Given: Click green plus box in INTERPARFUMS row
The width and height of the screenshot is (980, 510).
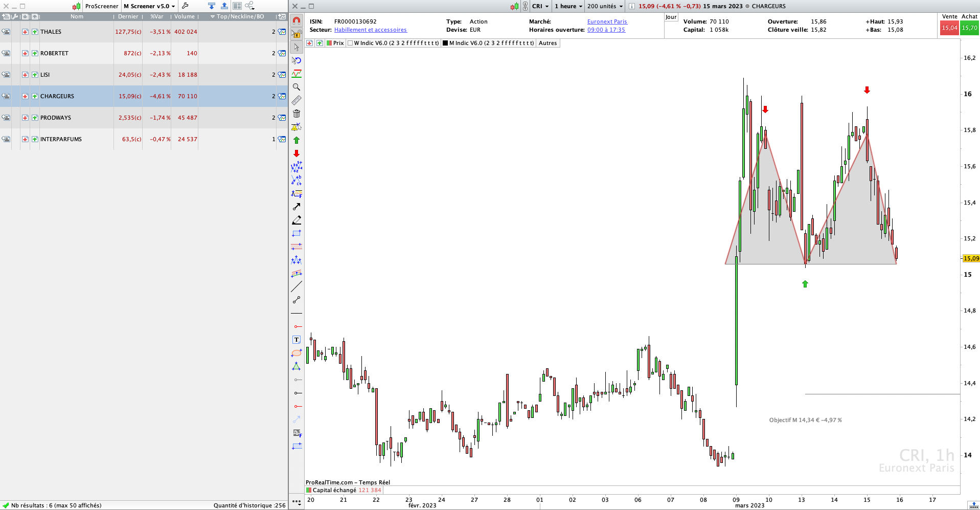Looking at the screenshot, I should point(35,139).
